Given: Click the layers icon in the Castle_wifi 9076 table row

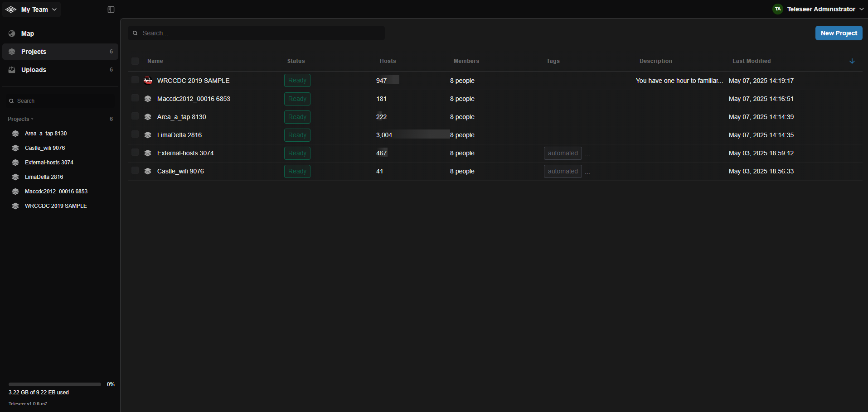Looking at the screenshot, I should [x=148, y=171].
